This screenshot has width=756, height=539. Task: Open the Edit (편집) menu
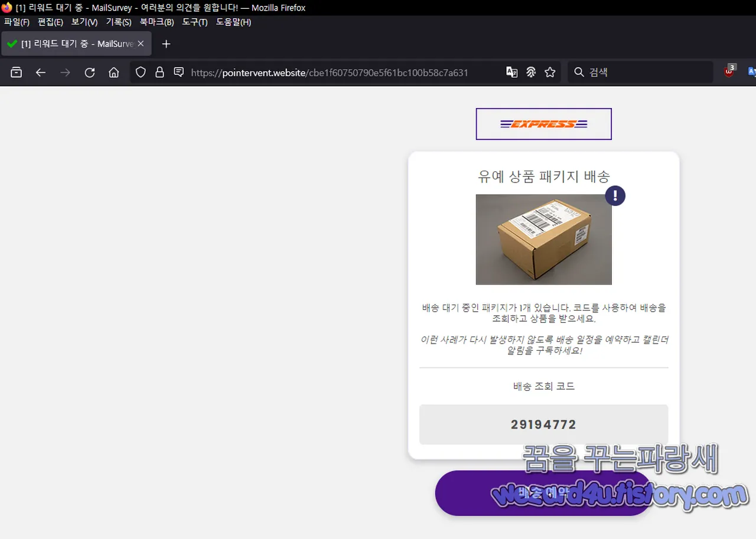pyautogui.click(x=50, y=22)
